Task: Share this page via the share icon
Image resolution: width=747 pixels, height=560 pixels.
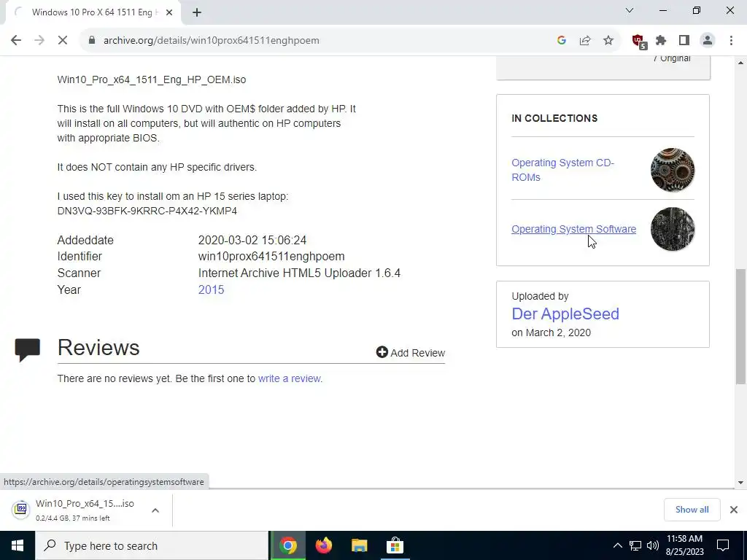Action: point(584,41)
